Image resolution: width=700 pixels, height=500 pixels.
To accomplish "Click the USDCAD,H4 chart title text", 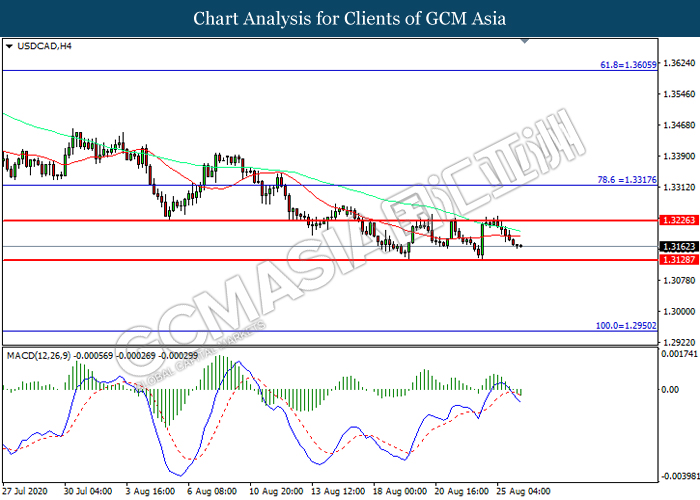I will coord(44,46).
